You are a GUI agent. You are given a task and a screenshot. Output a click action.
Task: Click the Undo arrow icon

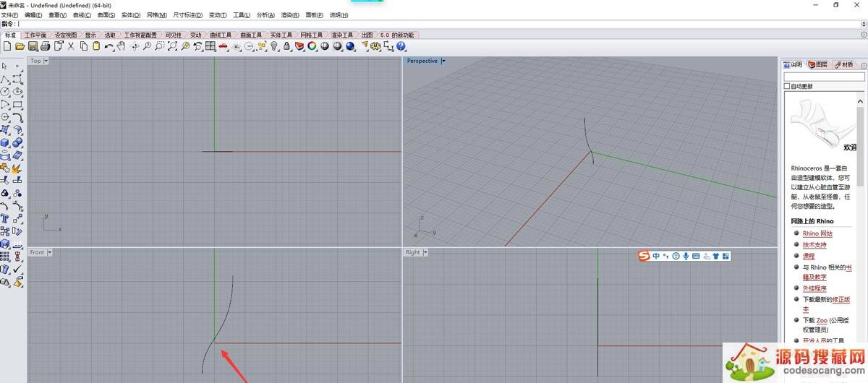109,46
